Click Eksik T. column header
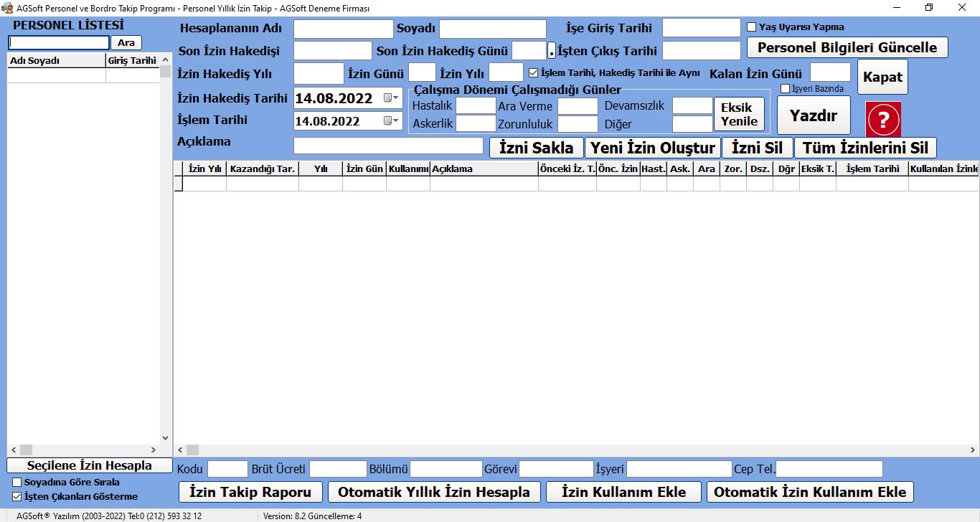Image resolution: width=980 pixels, height=522 pixels. click(818, 169)
